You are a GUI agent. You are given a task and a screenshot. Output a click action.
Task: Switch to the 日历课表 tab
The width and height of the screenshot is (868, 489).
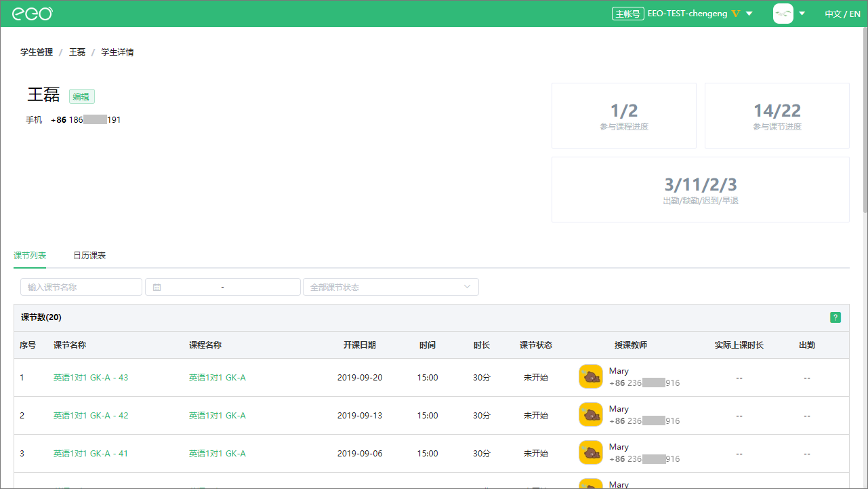click(x=89, y=256)
